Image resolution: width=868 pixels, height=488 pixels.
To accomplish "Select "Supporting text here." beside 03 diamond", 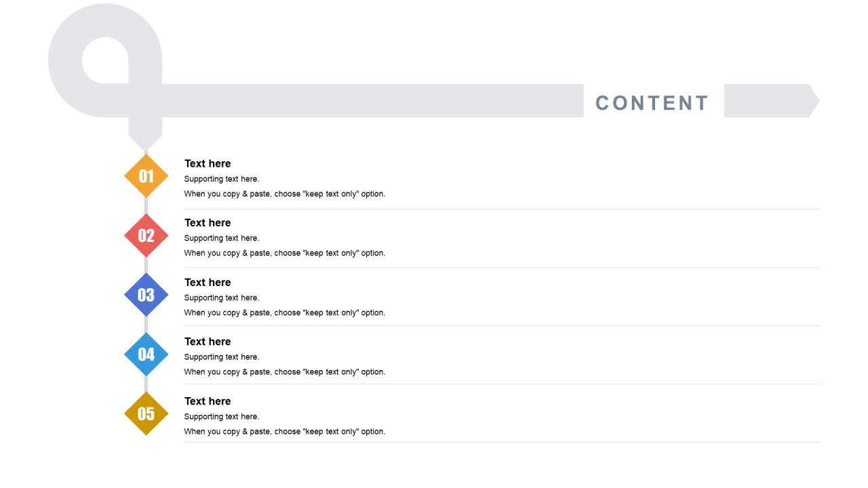I will pos(222,298).
